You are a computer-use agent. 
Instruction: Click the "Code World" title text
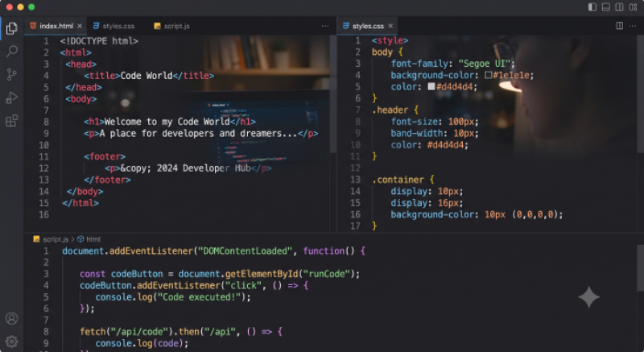147,76
